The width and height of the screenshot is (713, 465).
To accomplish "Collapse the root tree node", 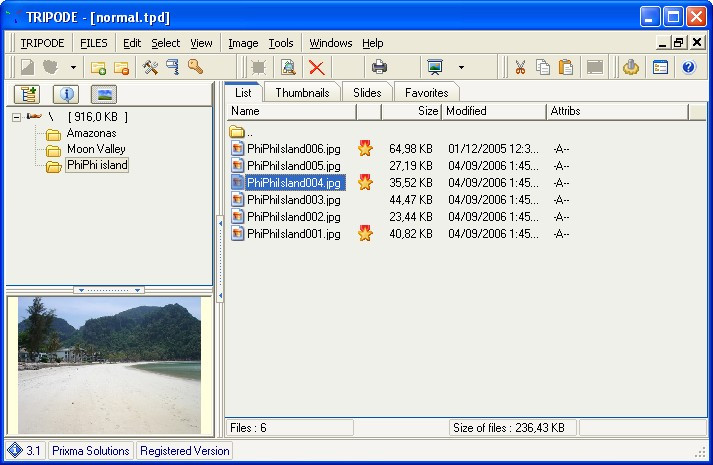I will [17, 117].
